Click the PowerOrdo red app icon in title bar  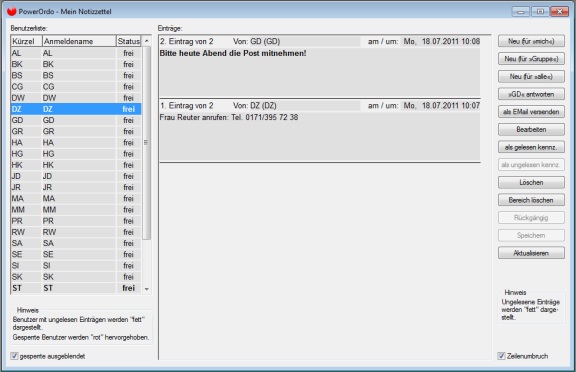(x=12, y=11)
